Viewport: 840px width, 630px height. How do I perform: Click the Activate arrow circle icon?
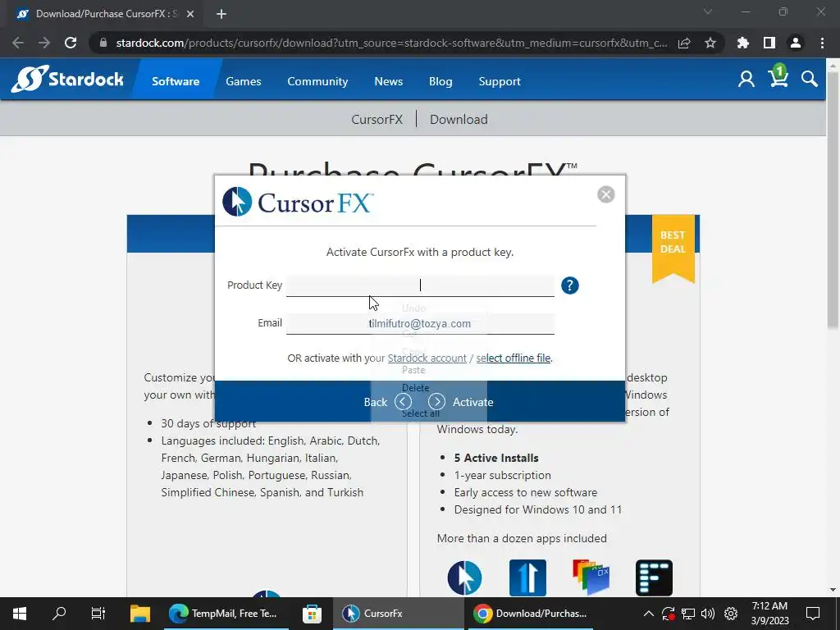tap(436, 402)
